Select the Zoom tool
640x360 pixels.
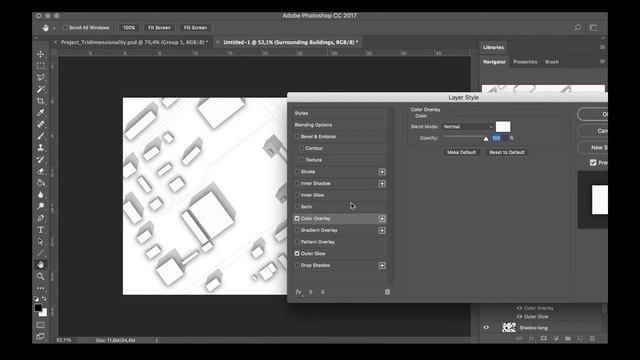pos(40,276)
